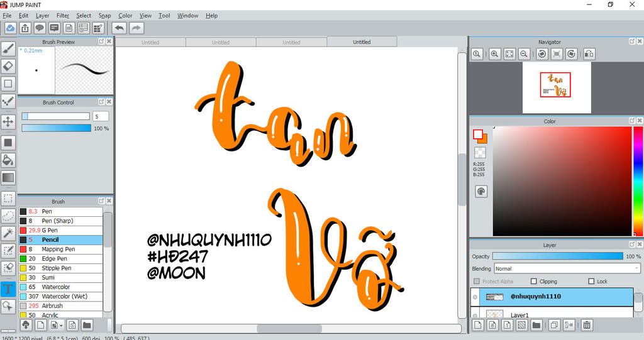Create new layer in Layer panel
Screen dimensions: 644x340
[478, 325]
